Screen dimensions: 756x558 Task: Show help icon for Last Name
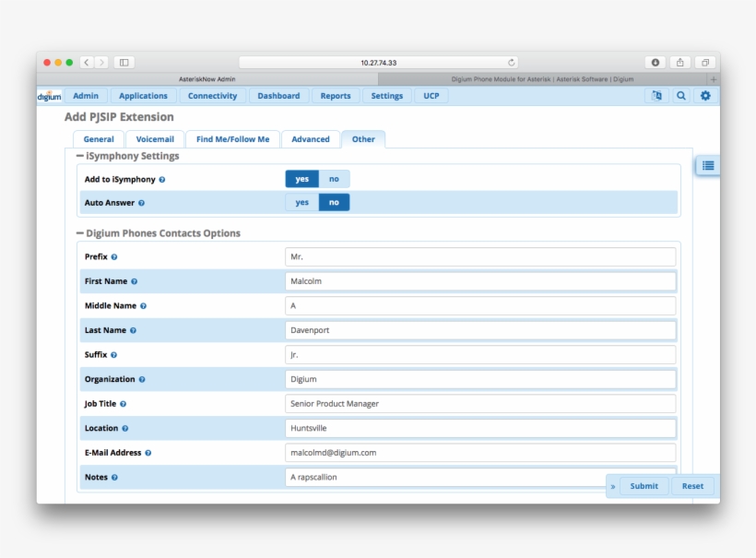point(133,330)
